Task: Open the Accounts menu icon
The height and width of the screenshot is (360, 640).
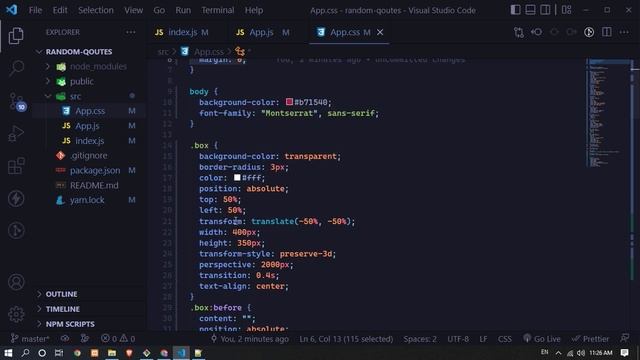Action: click(x=16, y=282)
